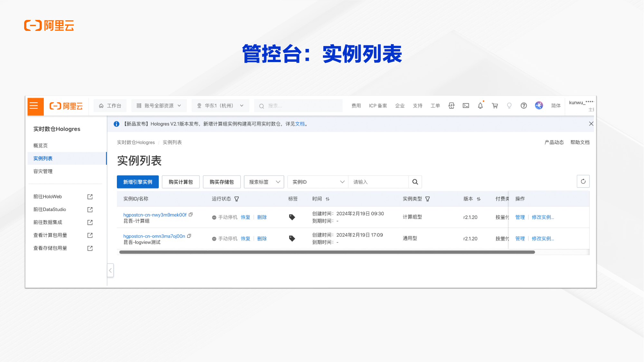Click the 新增引擎实例 button

(137, 182)
